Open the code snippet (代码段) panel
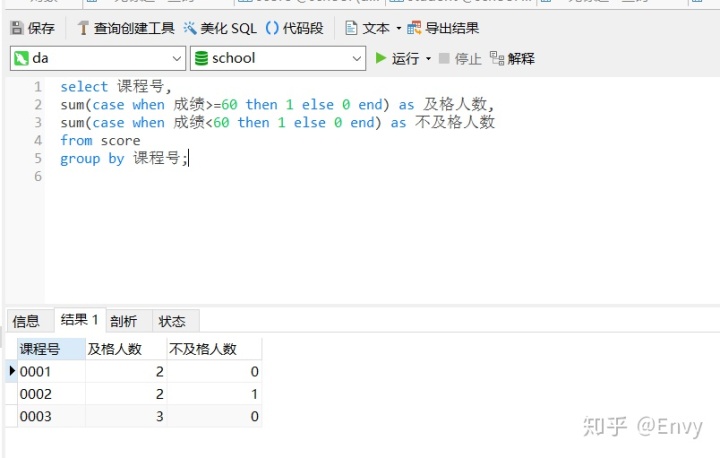 pos(294,28)
